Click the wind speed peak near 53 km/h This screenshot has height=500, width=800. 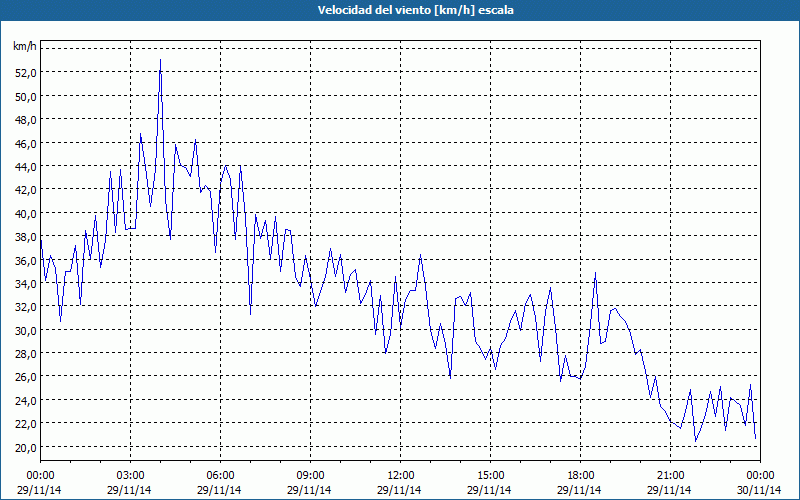tap(160, 60)
